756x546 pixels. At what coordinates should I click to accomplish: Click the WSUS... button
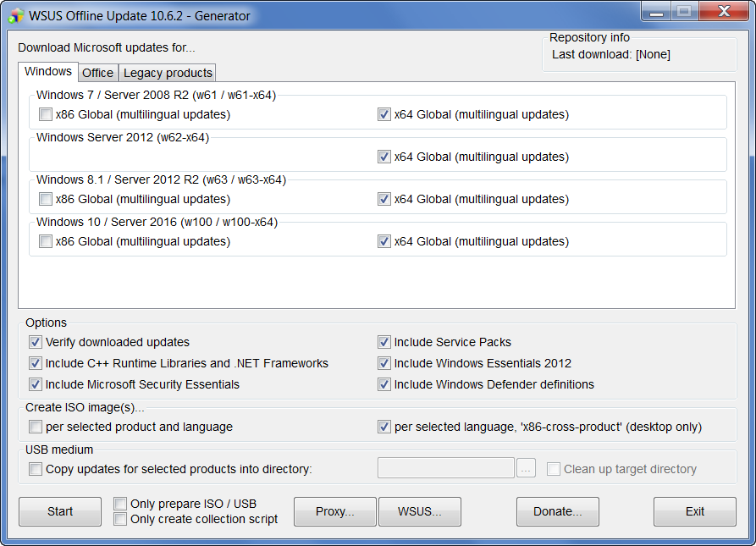click(420, 511)
